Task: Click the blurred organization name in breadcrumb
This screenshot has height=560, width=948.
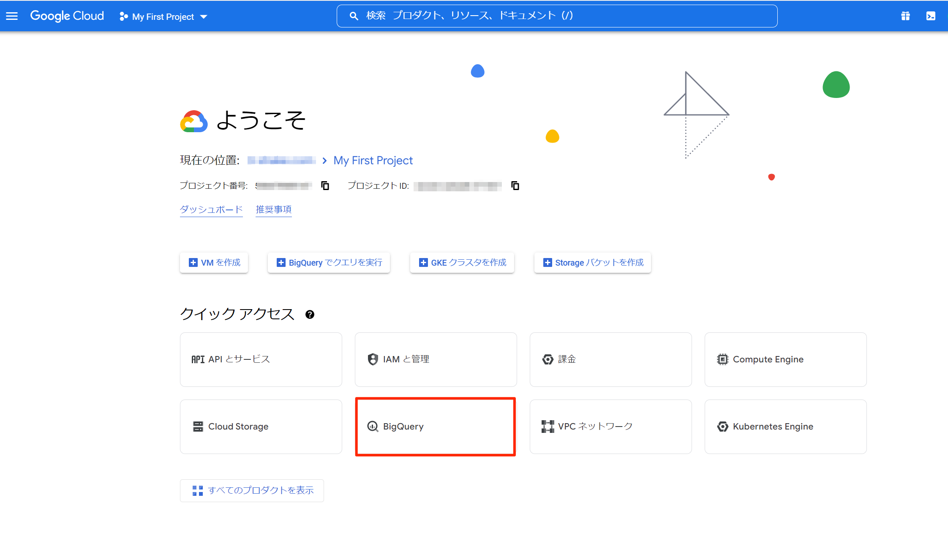Action: (282, 160)
